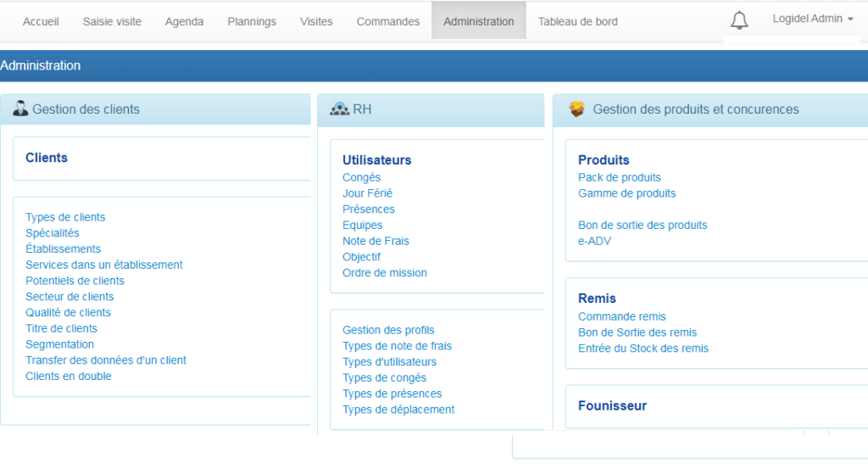Open the Utilisateurs section link

point(376,160)
